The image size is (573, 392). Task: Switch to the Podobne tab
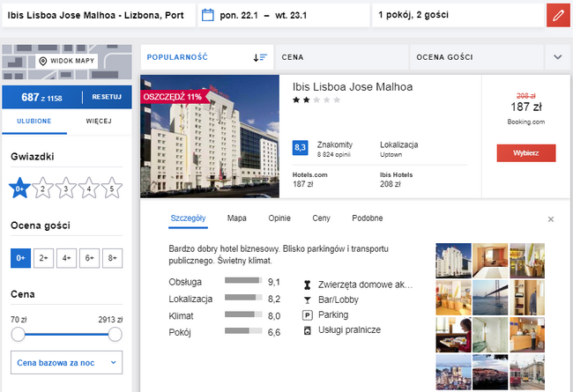point(368,218)
